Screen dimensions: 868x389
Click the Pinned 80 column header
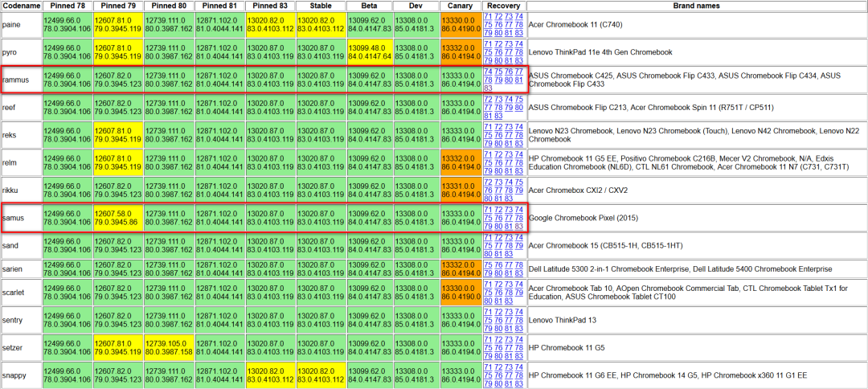(168, 6)
